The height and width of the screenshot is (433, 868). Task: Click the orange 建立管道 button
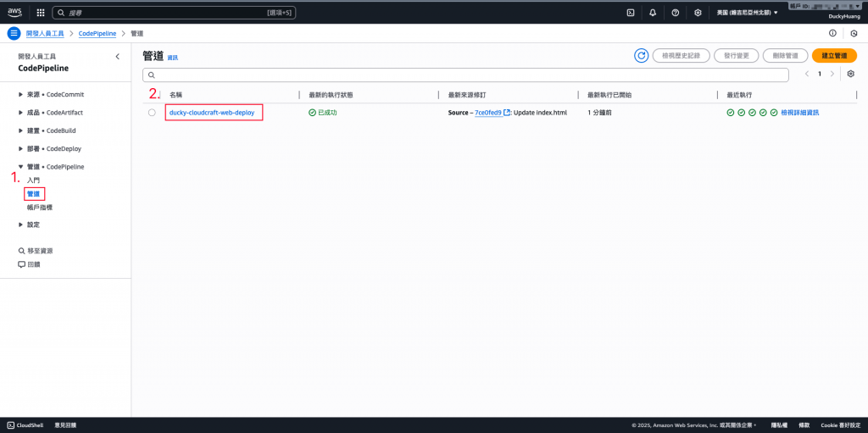[x=834, y=55]
